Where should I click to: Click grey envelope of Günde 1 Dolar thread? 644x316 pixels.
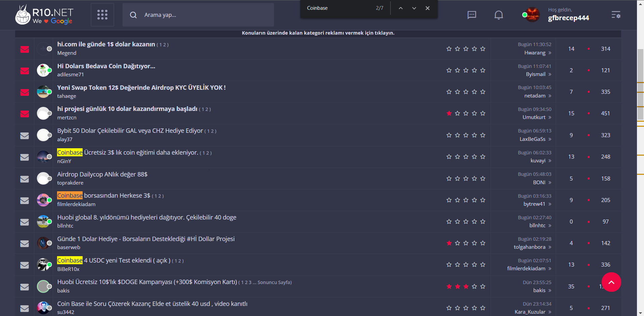25,244
